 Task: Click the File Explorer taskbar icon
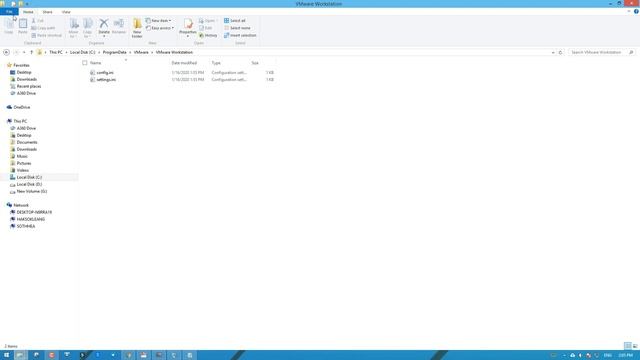(x=20, y=355)
